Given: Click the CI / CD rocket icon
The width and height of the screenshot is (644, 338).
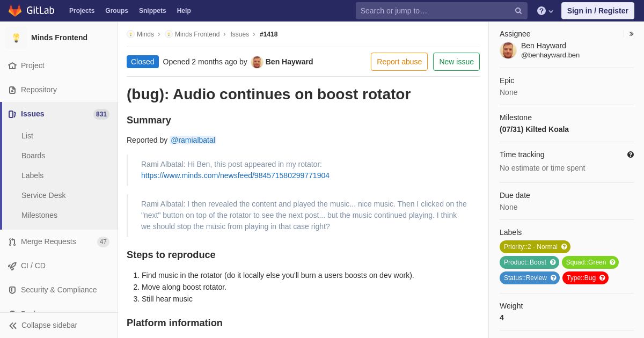Looking at the screenshot, I should tap(12, 266).
